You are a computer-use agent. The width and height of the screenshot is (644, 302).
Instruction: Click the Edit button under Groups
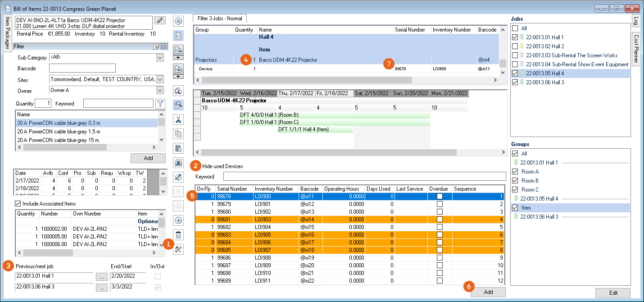[x=612, y=293]
